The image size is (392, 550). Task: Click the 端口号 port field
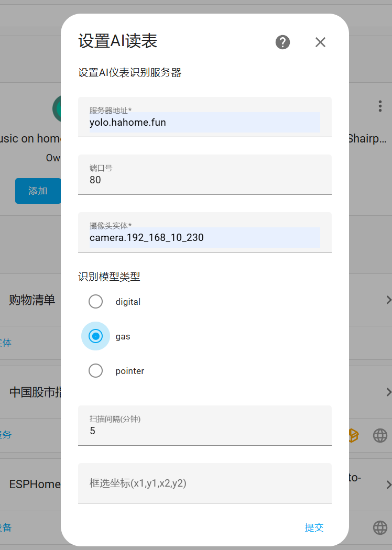204,180
